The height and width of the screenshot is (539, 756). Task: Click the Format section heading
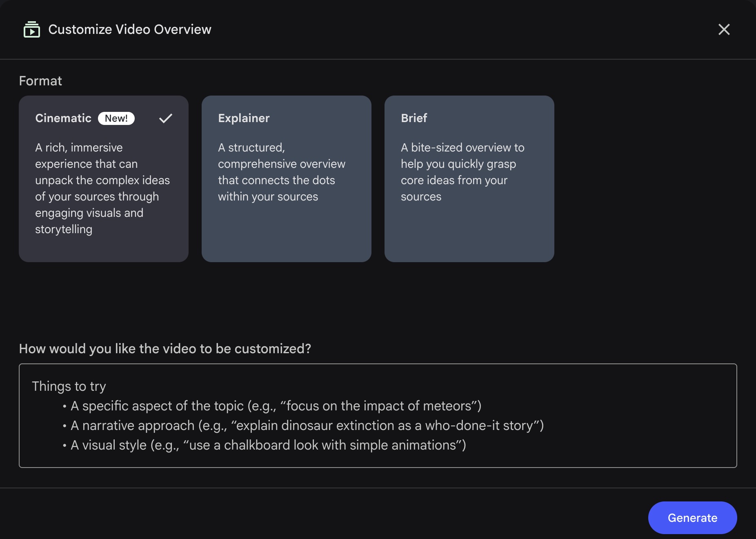coord(40,80)
